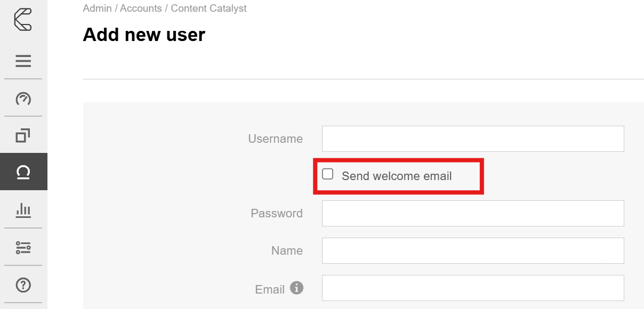Click the info icon beside Email
Image resolution: width=644 pixels, height=309 pixels.
(x=297, y=288)
